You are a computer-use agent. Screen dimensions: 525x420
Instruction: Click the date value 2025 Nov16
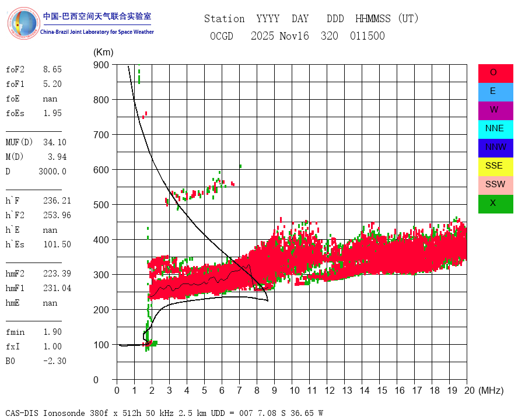point(280,36)
